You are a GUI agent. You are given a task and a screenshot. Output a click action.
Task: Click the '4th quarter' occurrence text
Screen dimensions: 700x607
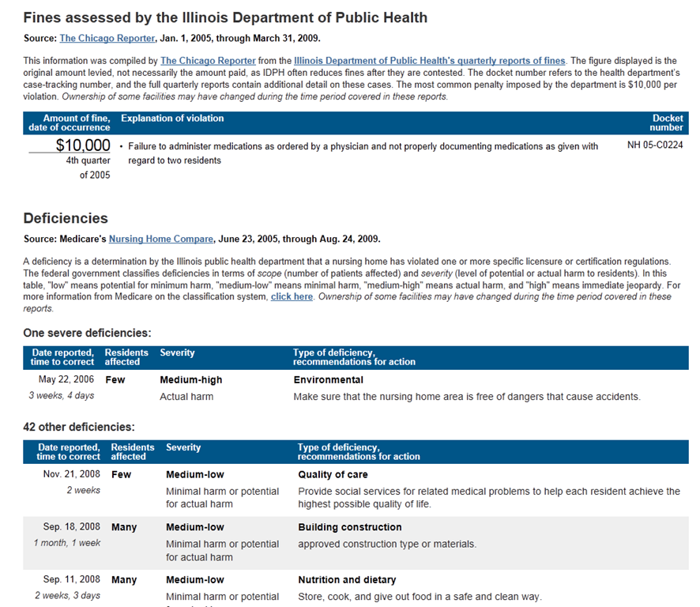(88, 160)
